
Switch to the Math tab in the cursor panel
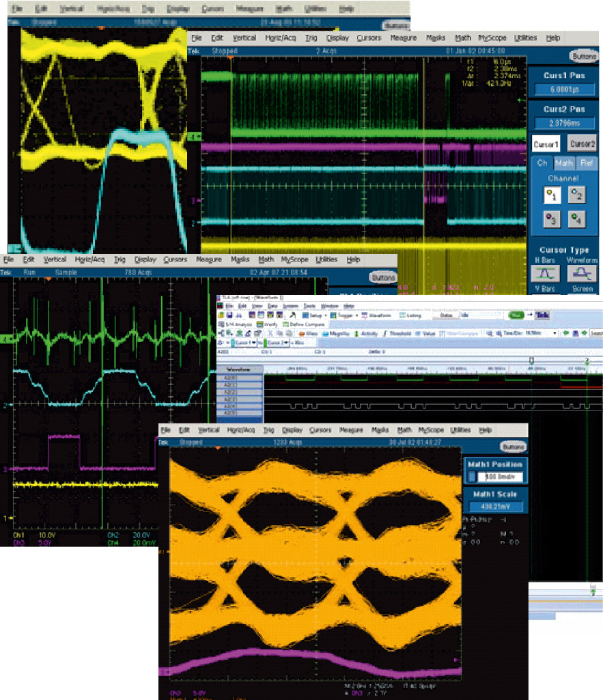[564, 163]
